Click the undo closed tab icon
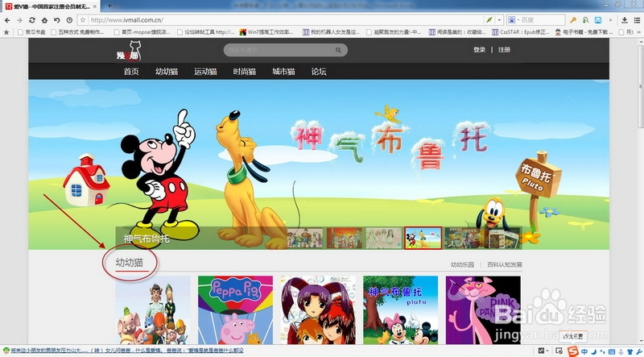This screenshot has height=357, width=644. 56,20
